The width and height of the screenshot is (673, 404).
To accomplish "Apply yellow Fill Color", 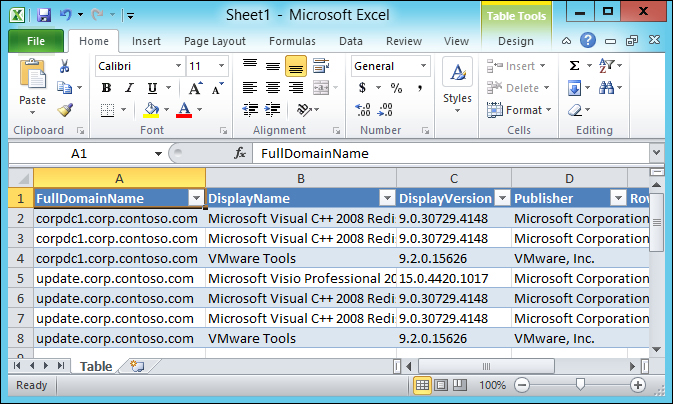I will tap(151, 110).
